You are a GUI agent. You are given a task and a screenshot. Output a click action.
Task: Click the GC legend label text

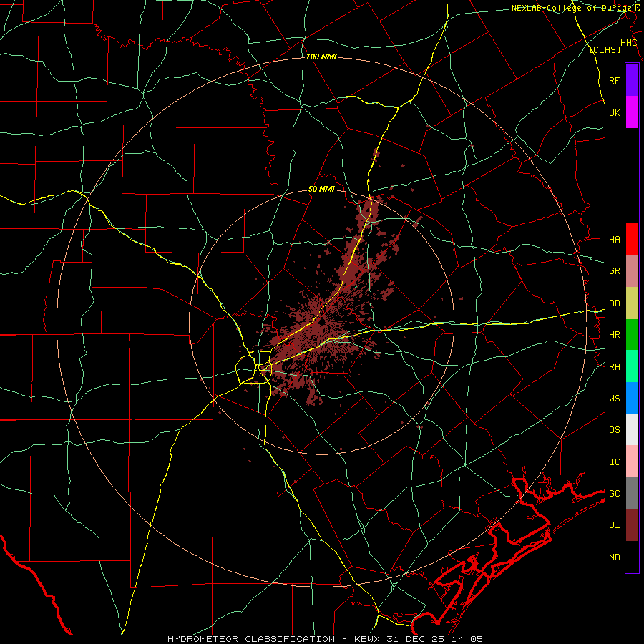614,494
